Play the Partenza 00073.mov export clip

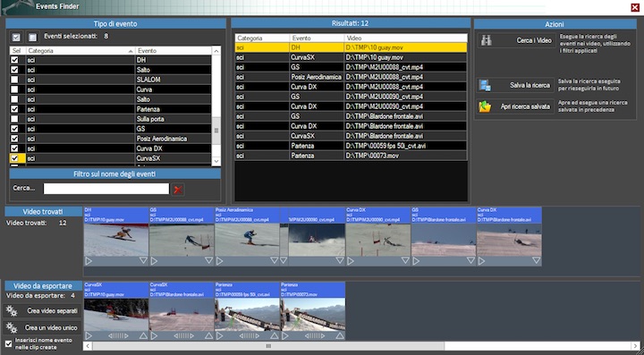pyautogui.click(x=285, y=335)
